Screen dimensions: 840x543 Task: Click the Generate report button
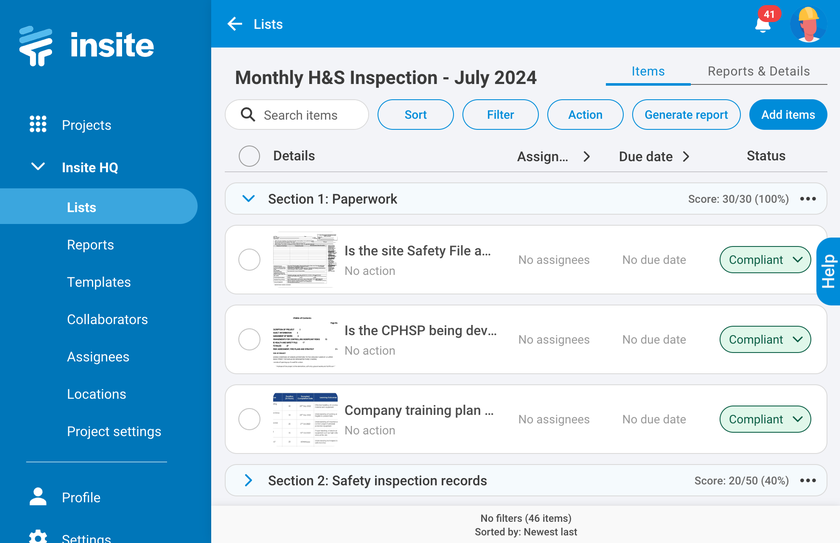686,115
